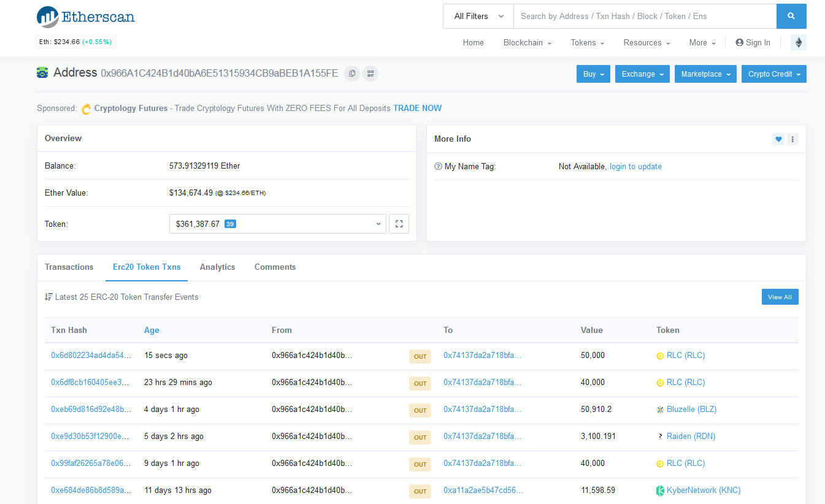Open txn hash 0x6d802234ad4da54
The image size is (825, 504).
click(x=91, y=355)
